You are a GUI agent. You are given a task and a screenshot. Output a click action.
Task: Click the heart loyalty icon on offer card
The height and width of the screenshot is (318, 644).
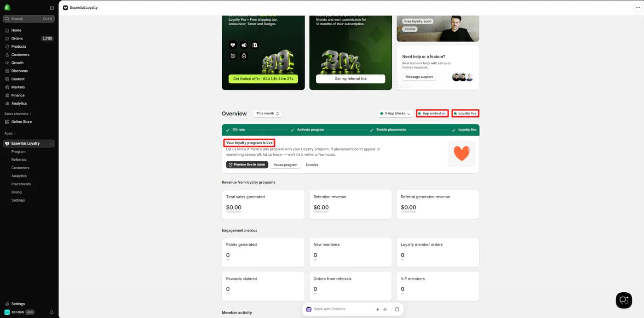[233, 45]
